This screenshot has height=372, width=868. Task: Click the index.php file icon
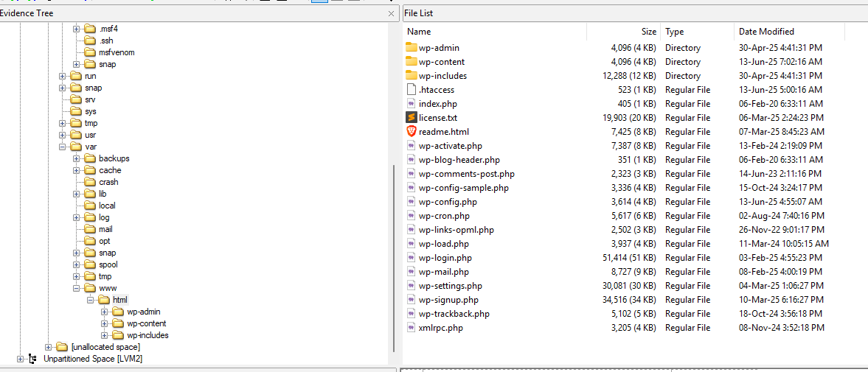[x=411, y=103]
